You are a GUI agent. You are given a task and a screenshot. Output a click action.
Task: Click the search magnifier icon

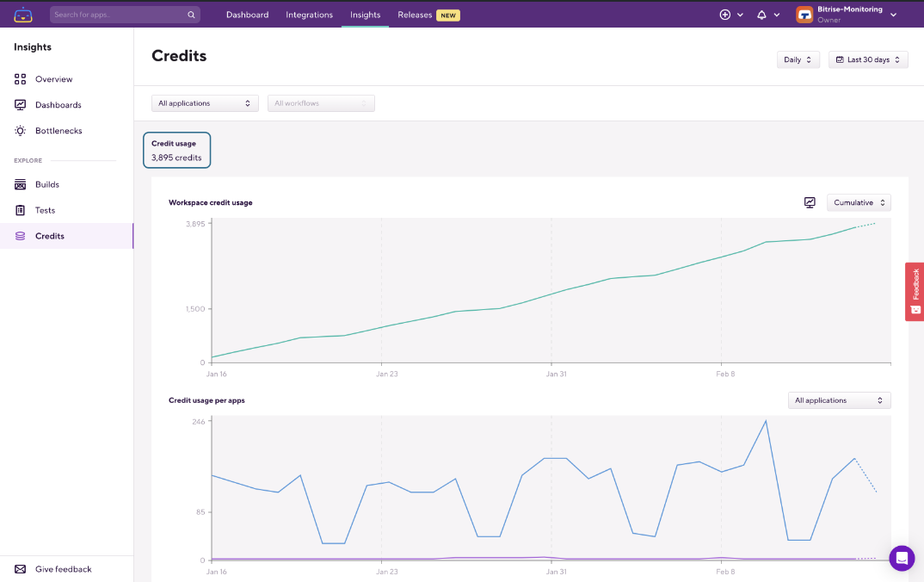[x=191, y=15]
